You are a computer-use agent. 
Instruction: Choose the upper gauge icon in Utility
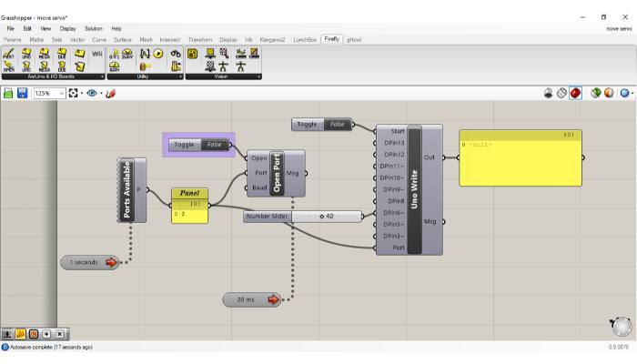click(127, 54)
